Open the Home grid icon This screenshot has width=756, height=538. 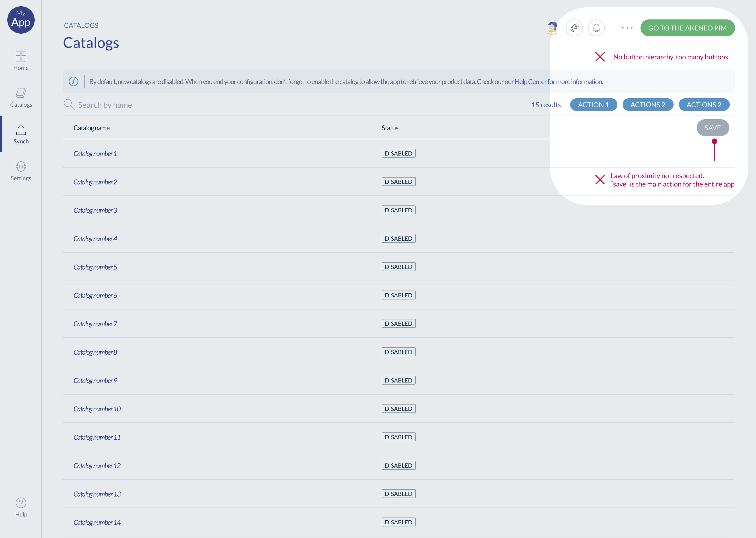pos(21,56)
